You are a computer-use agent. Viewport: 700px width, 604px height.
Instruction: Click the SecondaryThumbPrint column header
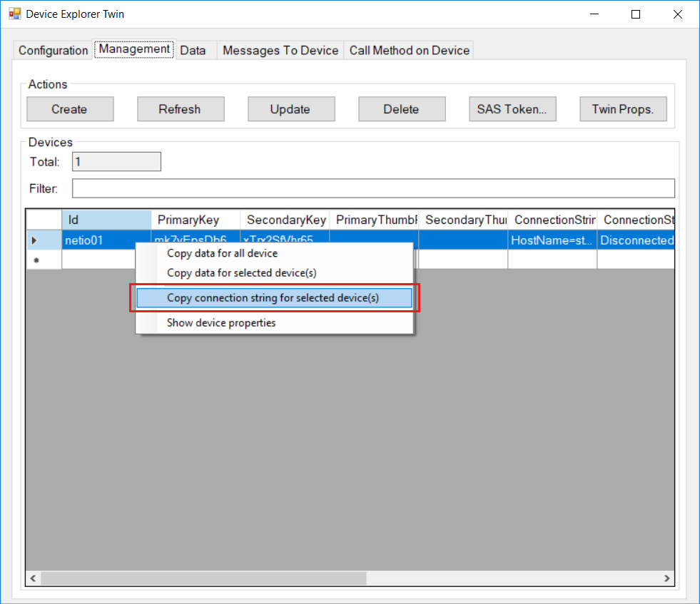pyautogui.click(x=463, y=220)
